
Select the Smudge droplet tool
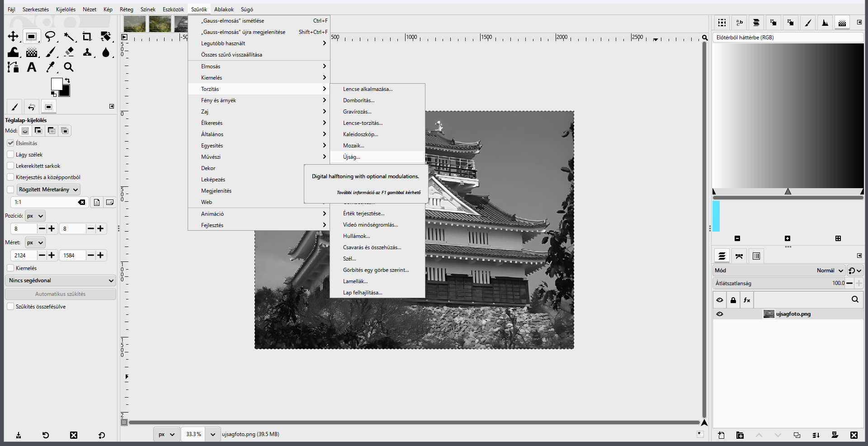(106, 52)
